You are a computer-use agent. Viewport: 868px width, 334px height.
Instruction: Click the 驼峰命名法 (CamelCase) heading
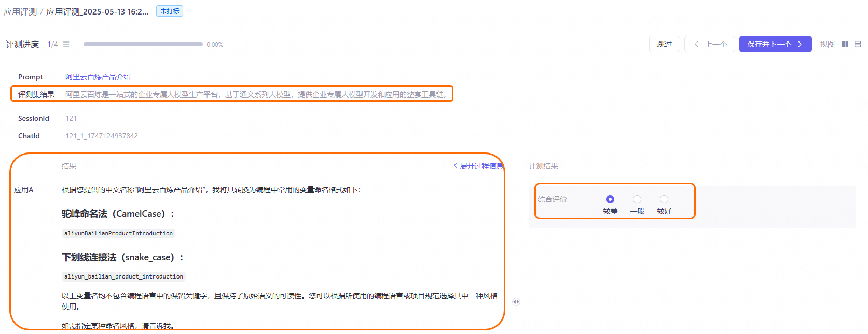pyautogui.click(x=118, y=214)
